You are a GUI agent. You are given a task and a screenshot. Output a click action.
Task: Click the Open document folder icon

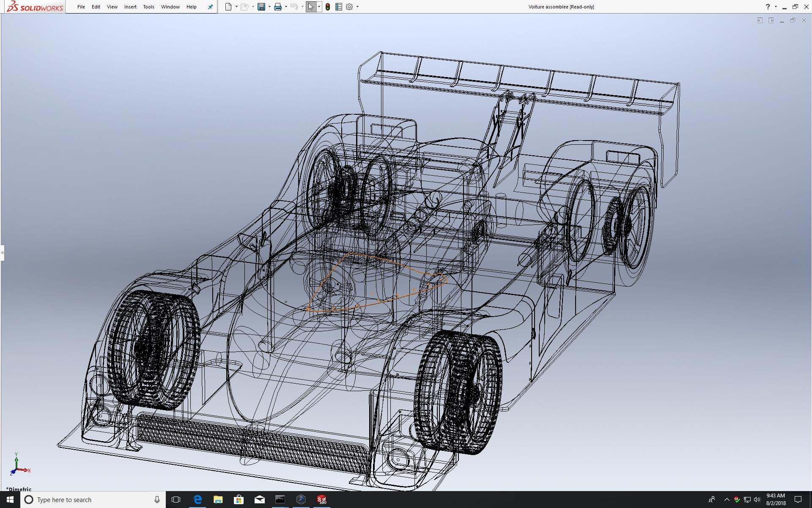(x=244, y=7)
